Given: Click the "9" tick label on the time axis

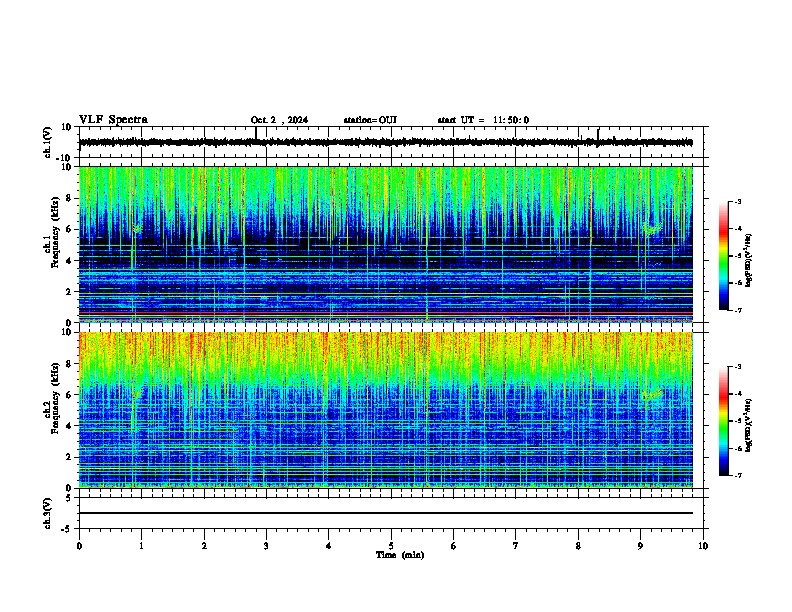Looking at the screenshot, I should click(x=640, y=546).
